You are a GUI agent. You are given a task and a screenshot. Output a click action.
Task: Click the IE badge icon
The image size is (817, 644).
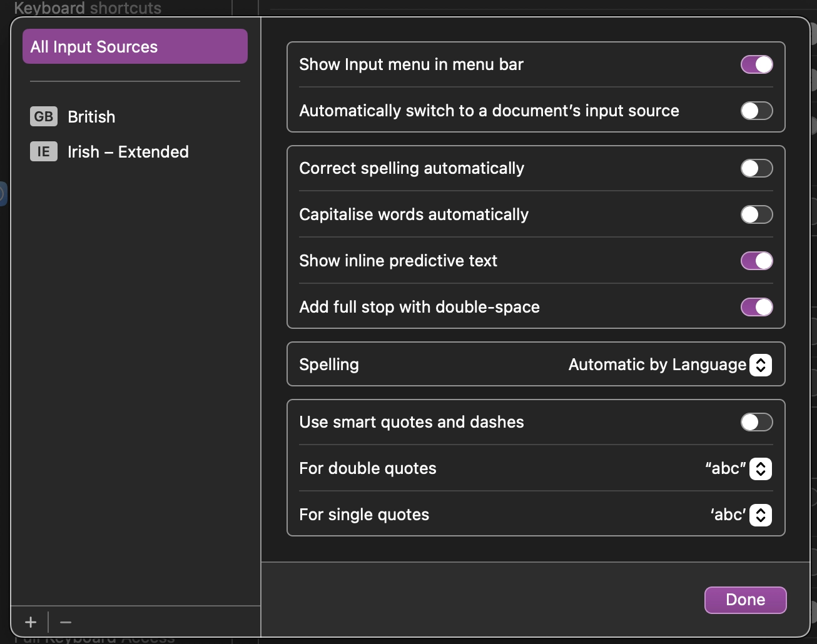pos(44,151)
